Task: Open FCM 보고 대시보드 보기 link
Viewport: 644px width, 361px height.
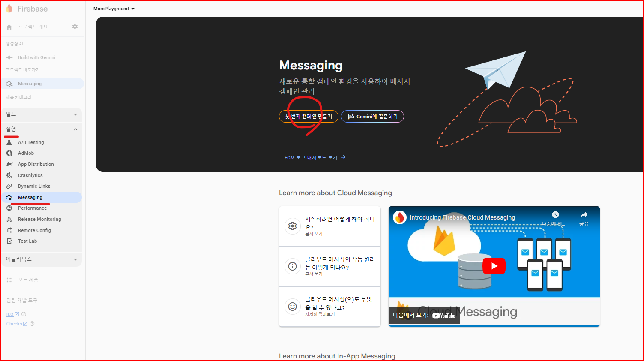Action: pyautogui.click(x=315, y=158)
